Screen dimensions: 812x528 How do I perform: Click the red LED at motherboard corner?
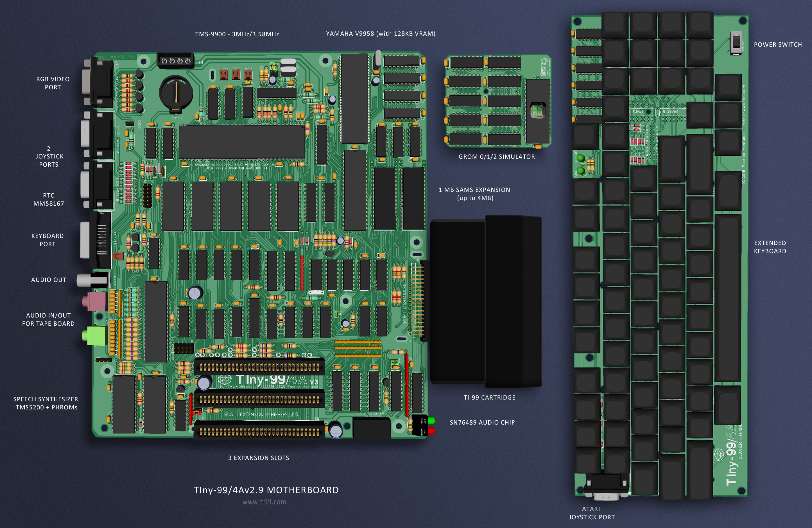(432, 431)
